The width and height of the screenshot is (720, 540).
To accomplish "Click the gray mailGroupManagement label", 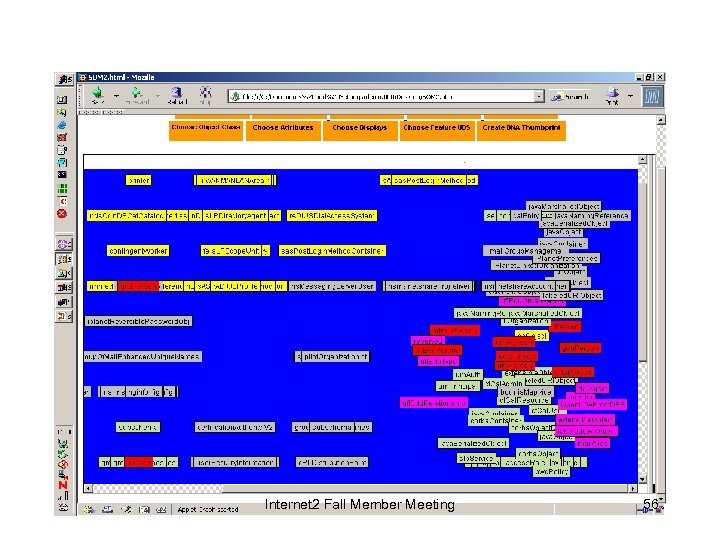I will (x=526, y=251).
